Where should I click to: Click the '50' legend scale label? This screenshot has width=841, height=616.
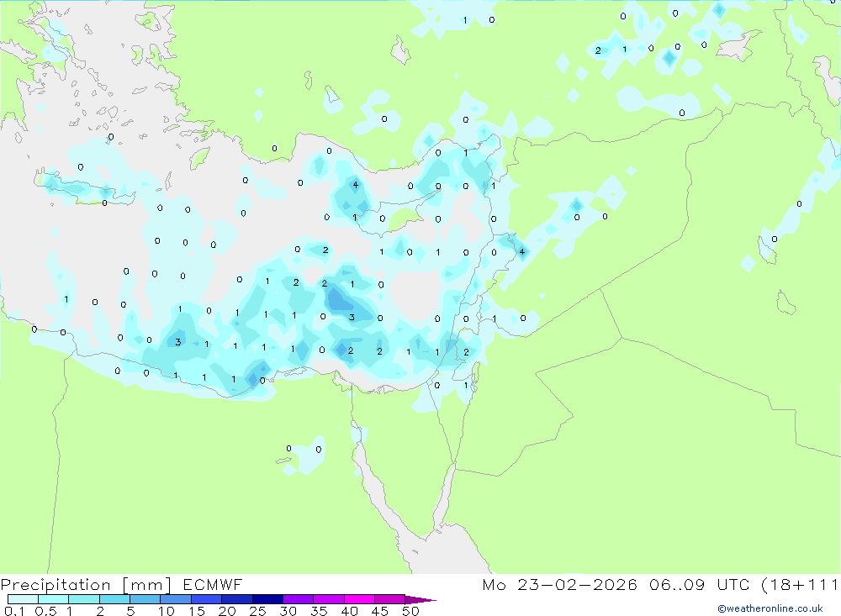click(x=410, y=611)
